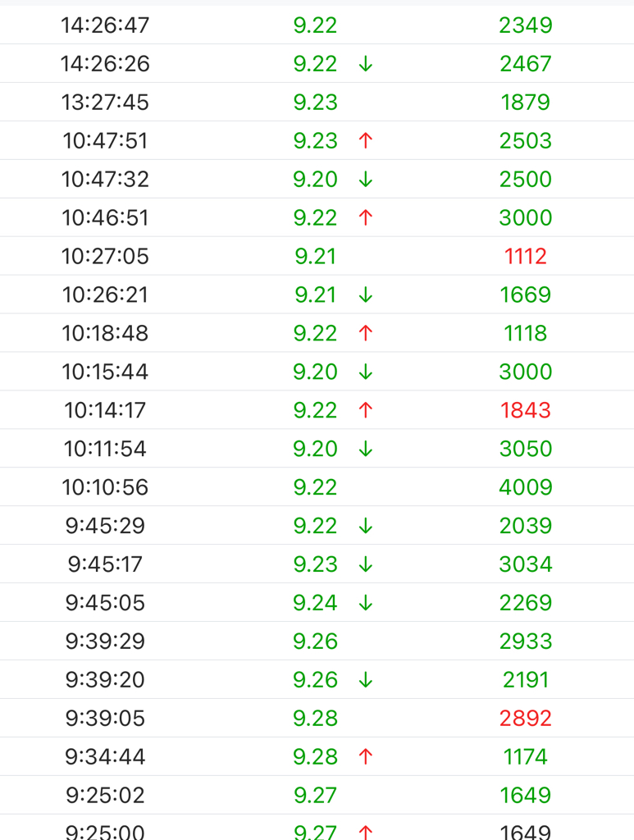This screenshot has width=634, height=840.
Task: Select the 13:27:45 timestamp
Action: (105, 103)
